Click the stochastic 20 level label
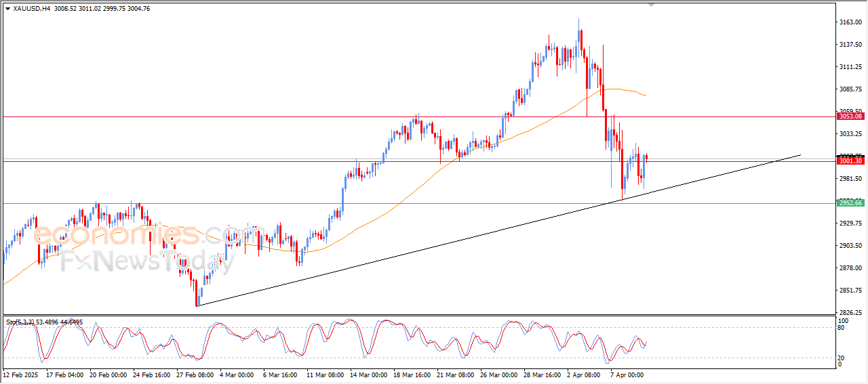The height and width of the screenshot is (384, 868). [842, 357]
